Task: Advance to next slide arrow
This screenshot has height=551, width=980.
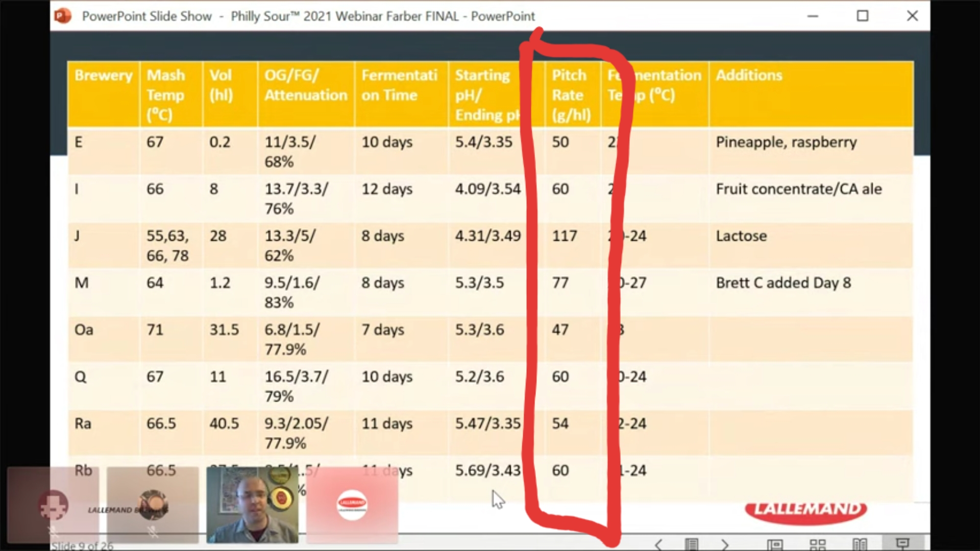Action: pyautogui.click(x=725, y=544)
